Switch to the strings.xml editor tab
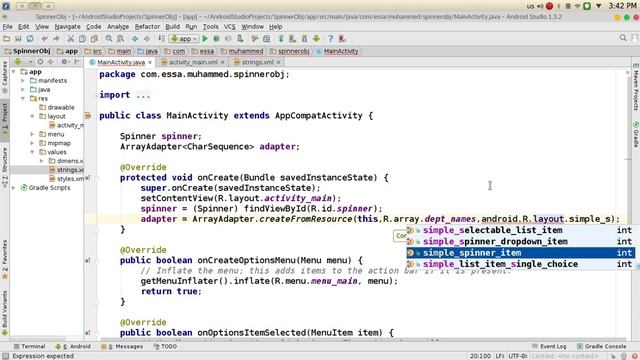Viewport: 640px width, 360px height. pyautogui.click(x=257, y=62)
